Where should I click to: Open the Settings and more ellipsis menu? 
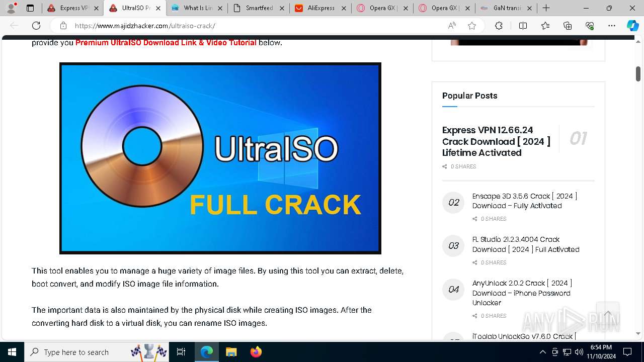tap(612, 26)
